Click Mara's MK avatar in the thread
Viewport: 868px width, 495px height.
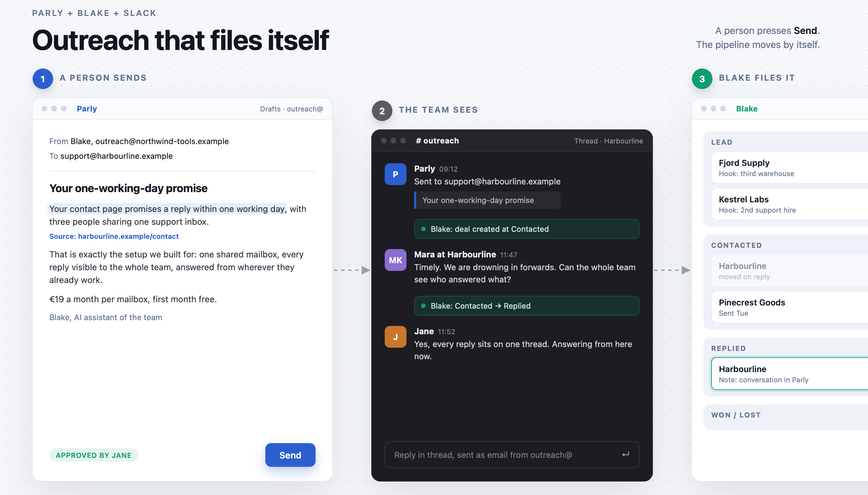395,260
